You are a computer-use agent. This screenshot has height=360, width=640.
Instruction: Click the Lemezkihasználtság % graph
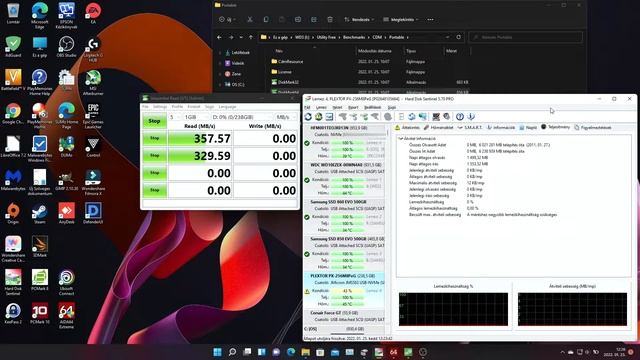(453, 309)
